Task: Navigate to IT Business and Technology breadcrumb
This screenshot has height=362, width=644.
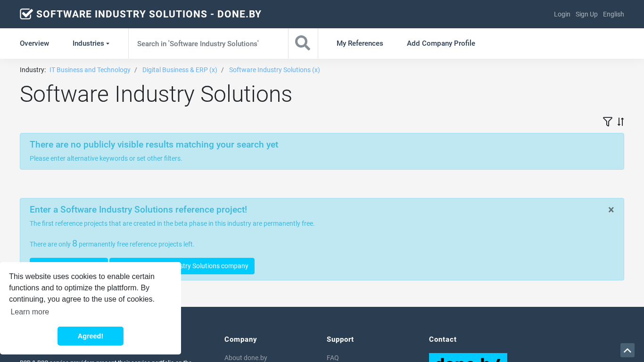Action: 90,70
